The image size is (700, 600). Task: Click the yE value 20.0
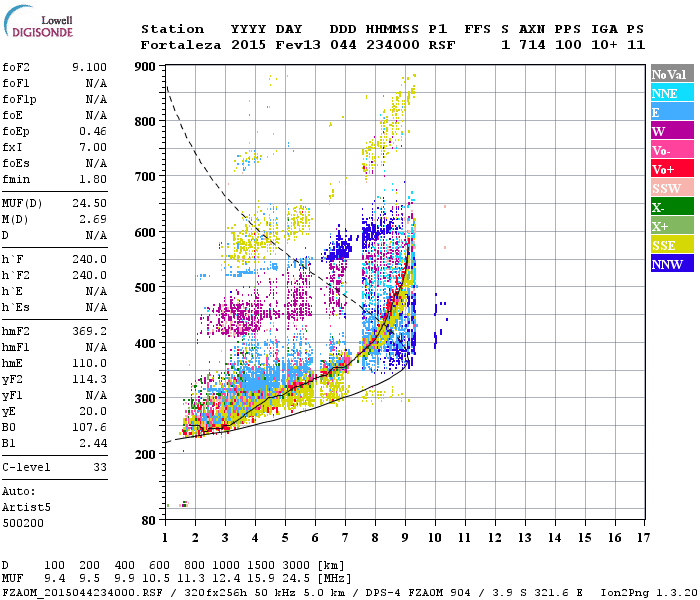tap(93, 411)
